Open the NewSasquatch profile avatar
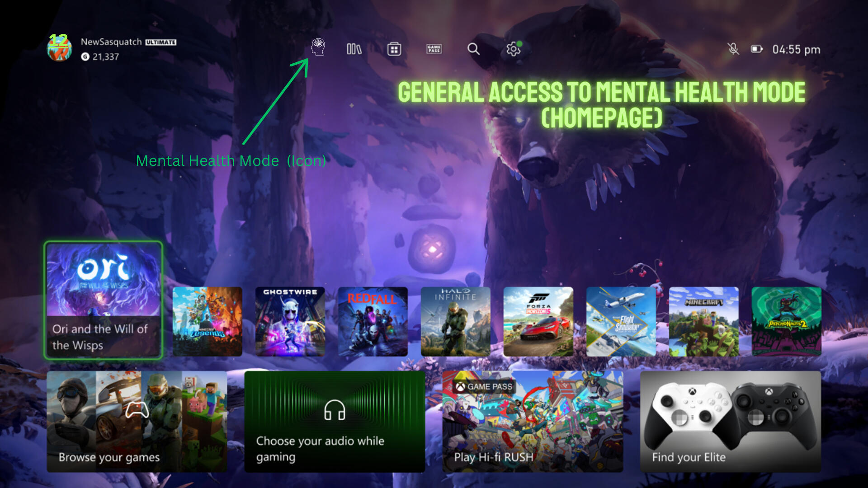 [x=59, y=49]
